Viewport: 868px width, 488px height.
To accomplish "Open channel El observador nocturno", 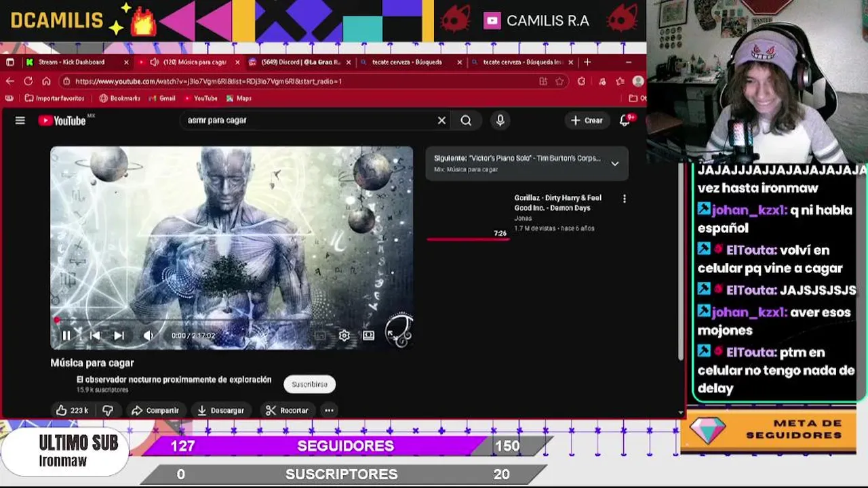I will tap(174, 380).
